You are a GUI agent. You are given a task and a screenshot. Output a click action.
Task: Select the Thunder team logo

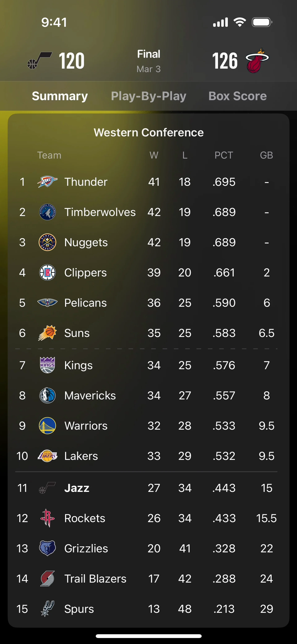47,182
